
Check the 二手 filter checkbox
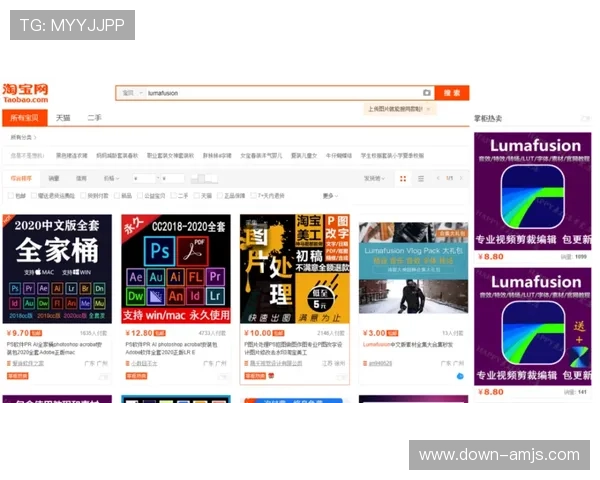[x=171, y=196]
